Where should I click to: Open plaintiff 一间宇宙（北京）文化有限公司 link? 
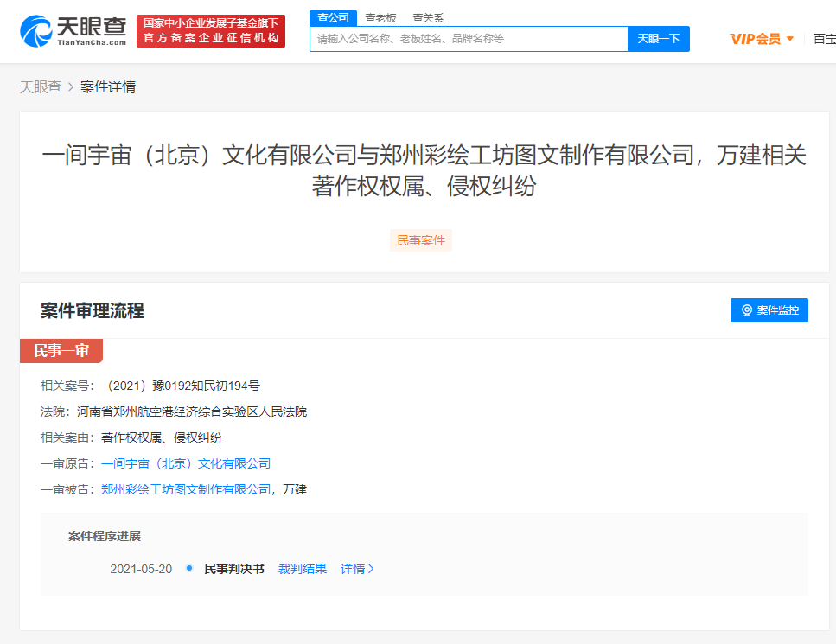(x=186, y=464)
